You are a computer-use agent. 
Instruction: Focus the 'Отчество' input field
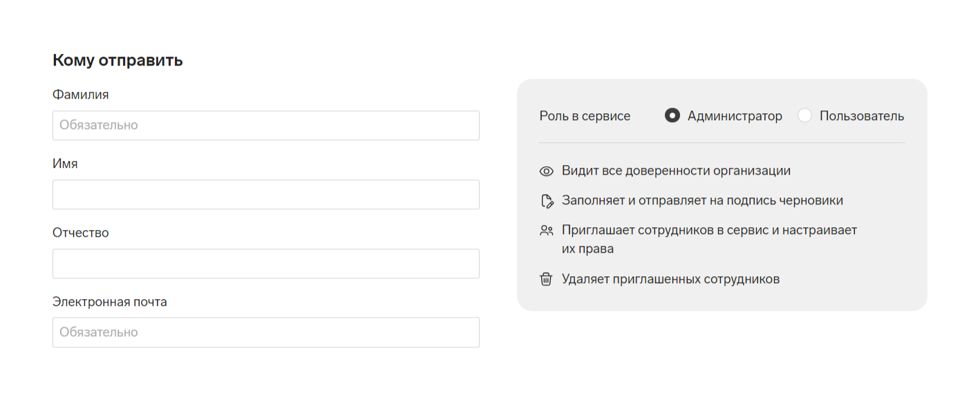pyautogui.click(x=266, y=264)
